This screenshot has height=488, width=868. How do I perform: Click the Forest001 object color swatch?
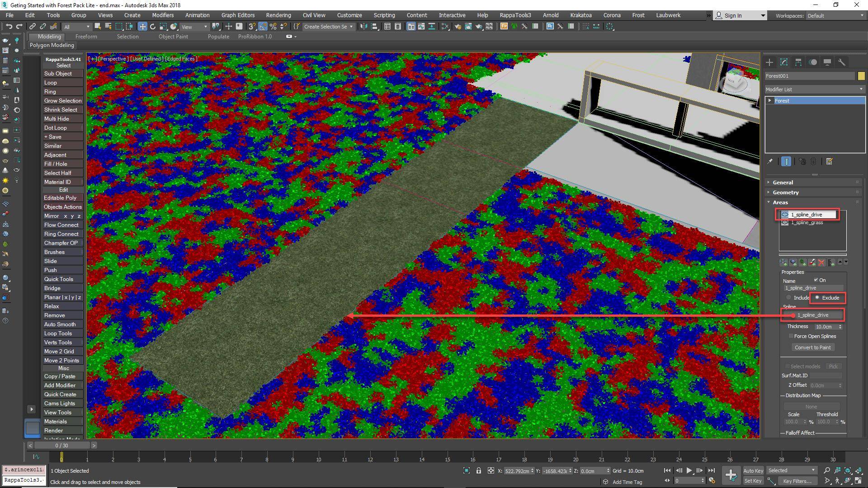pos(862,76)
